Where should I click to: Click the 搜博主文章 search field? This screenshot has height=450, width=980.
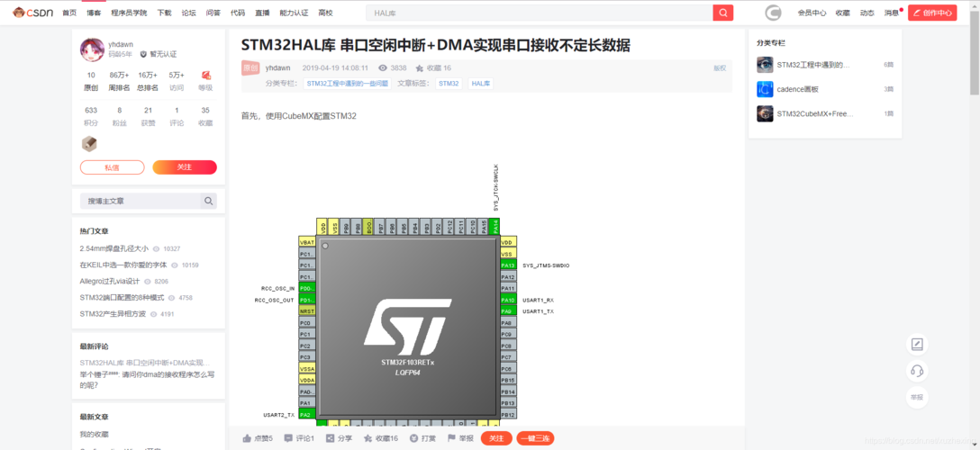(x=140, y=201)
